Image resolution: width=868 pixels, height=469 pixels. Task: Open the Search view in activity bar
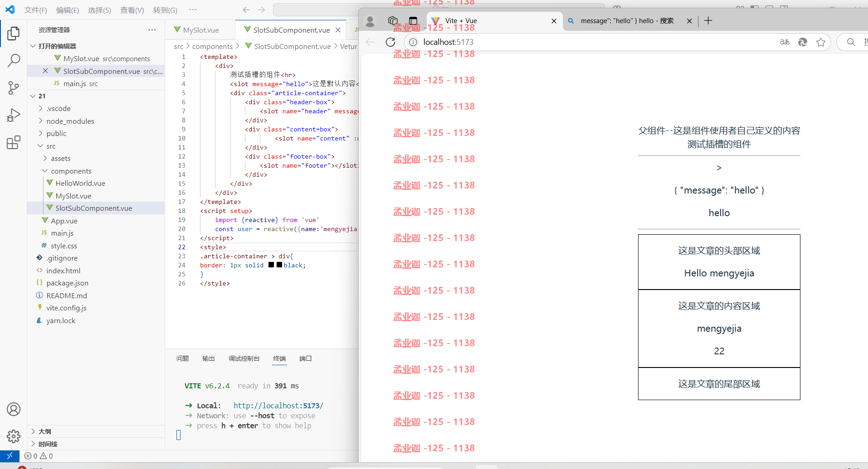[x=14, y=60]
